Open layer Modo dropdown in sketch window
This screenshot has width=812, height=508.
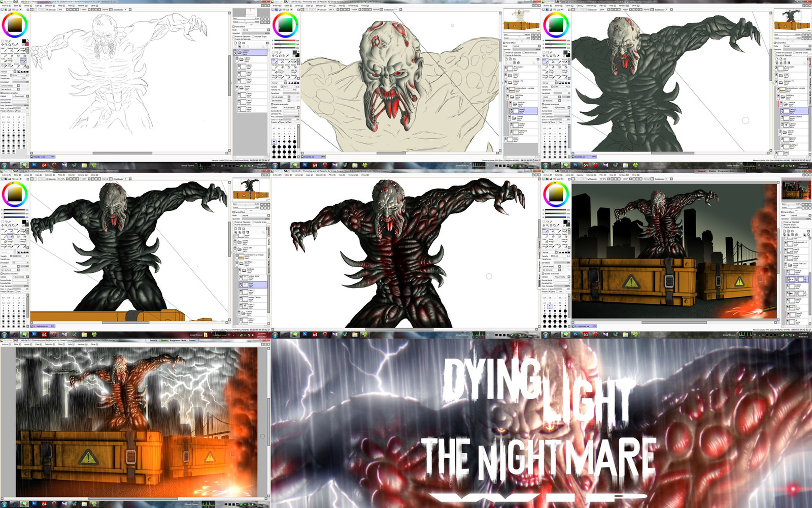256,30
